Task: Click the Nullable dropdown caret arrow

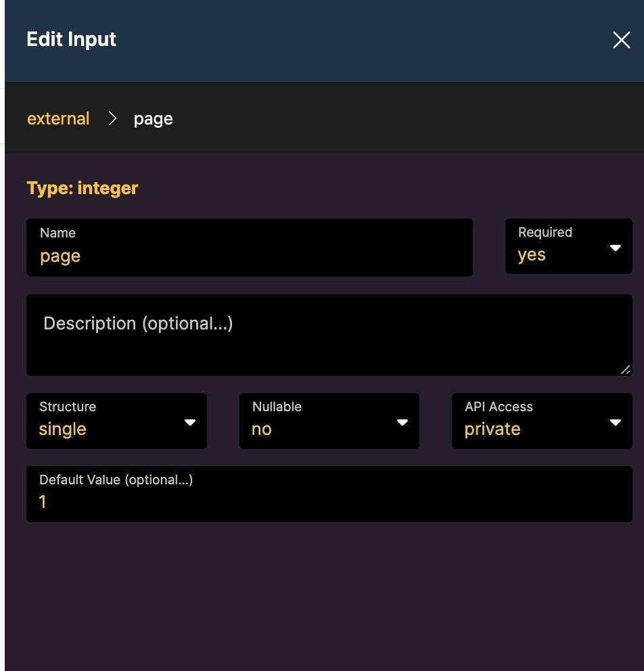Action: (x=402, y=422)
